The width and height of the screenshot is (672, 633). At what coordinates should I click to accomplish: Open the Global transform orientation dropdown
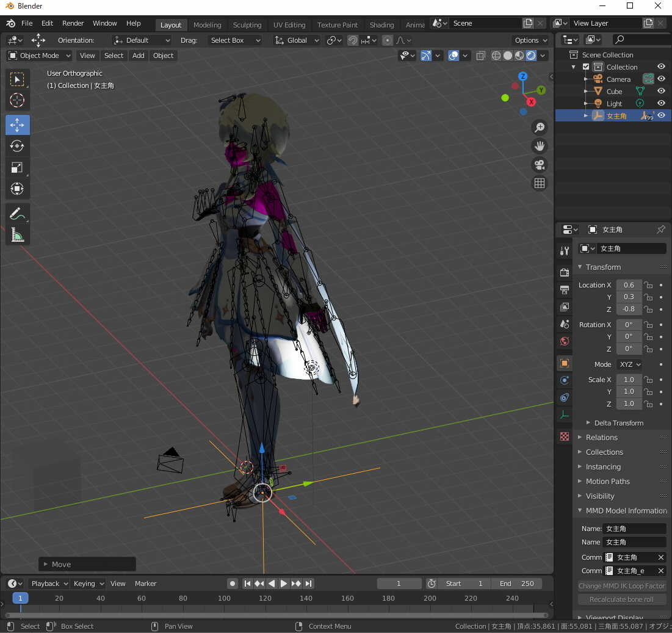pos(297,40)
